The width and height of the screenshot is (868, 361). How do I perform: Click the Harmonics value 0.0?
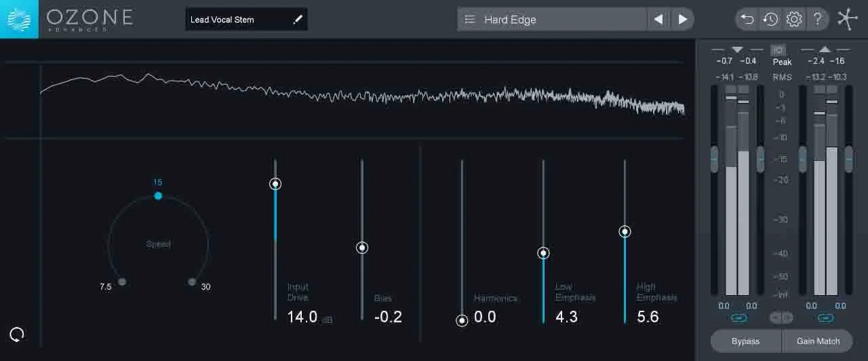[485, 317]
